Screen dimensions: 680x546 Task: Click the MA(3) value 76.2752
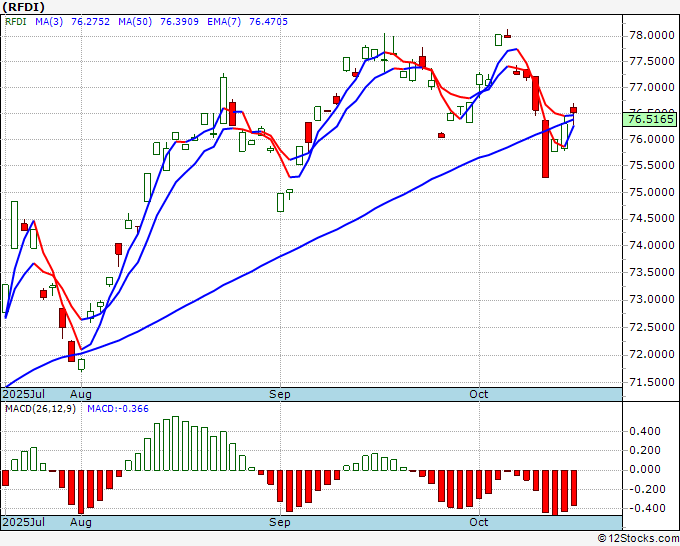[90, 21]
